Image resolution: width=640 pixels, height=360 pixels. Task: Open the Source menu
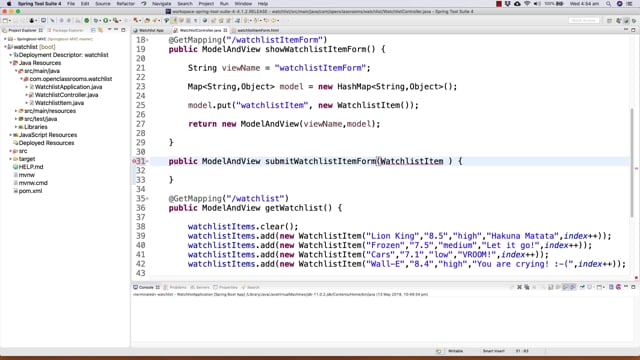click(x=102, y=4)
